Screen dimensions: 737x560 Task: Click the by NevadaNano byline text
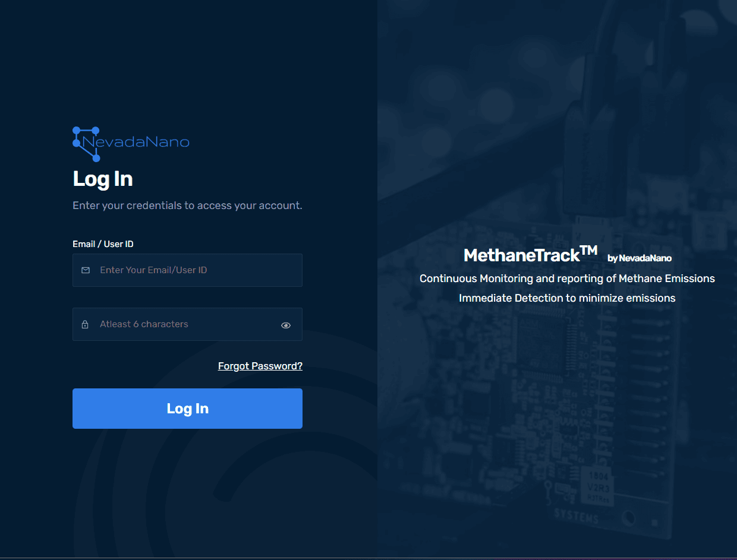tap(639, 258)
